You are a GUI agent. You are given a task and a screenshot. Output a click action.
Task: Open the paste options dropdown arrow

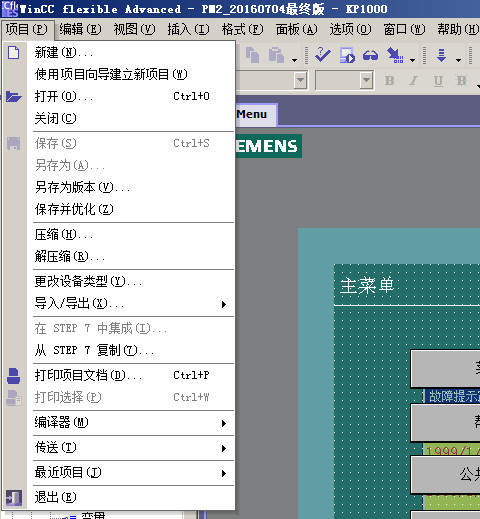294,60
